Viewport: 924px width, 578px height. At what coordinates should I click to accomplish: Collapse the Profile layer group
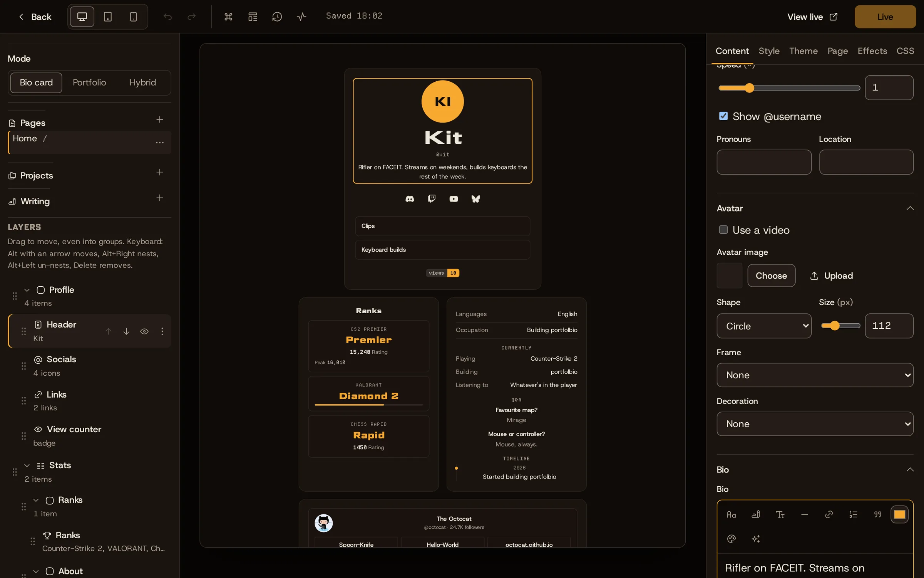click(27, 290)
